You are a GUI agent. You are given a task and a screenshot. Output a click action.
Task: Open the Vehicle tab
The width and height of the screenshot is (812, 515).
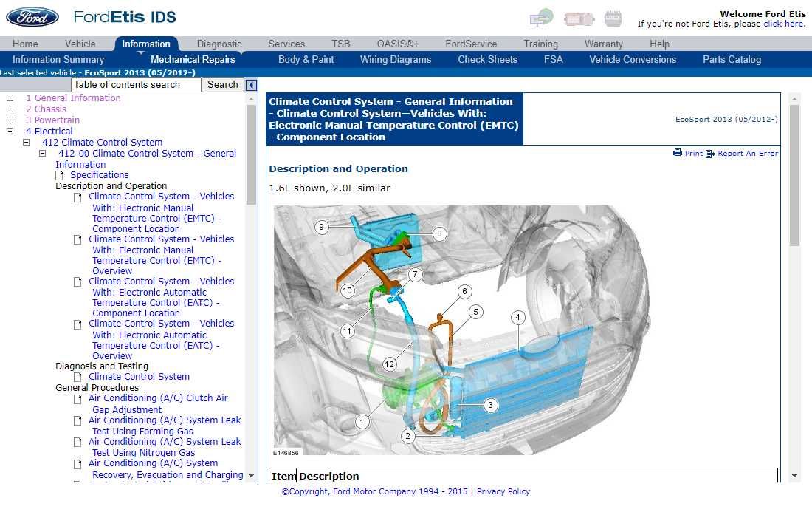tap(80, 44)
